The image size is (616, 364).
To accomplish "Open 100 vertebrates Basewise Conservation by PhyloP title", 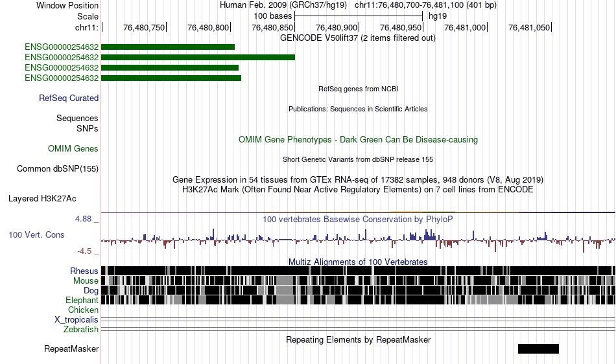I will (x=358, y=220).
